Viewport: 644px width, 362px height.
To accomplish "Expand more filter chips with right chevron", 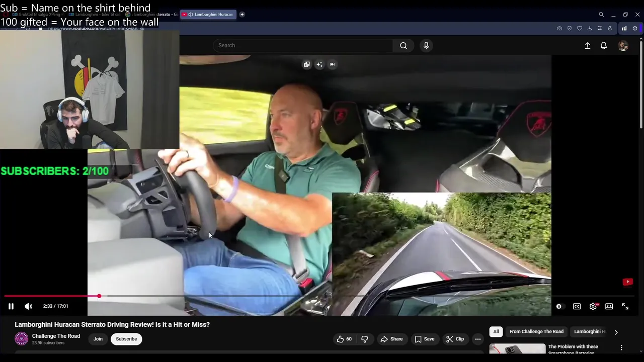I will coord(616,332).
